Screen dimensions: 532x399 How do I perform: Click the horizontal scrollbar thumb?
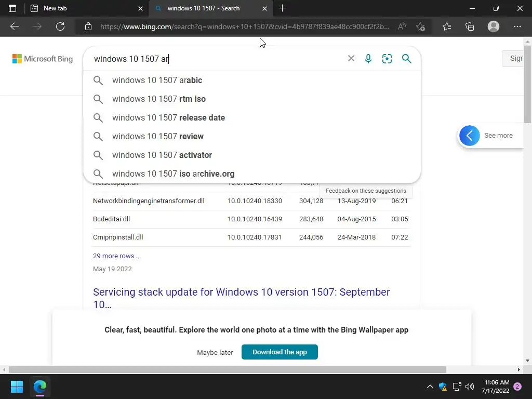pos(228,369)
